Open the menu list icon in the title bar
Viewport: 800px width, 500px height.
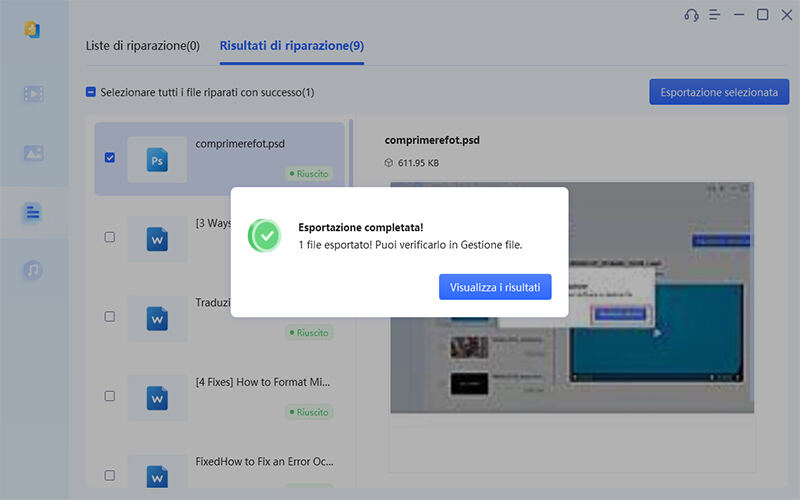point(714,15)
